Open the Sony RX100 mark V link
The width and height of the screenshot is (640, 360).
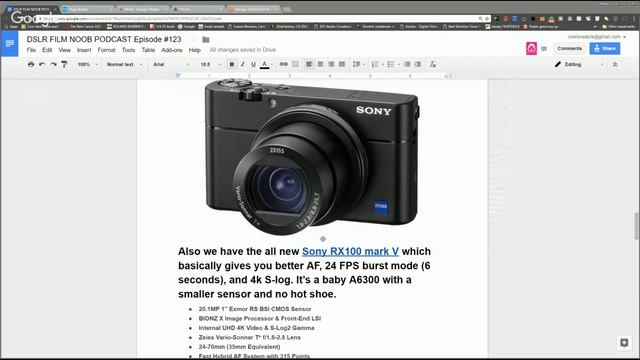[x=350, y=251]
